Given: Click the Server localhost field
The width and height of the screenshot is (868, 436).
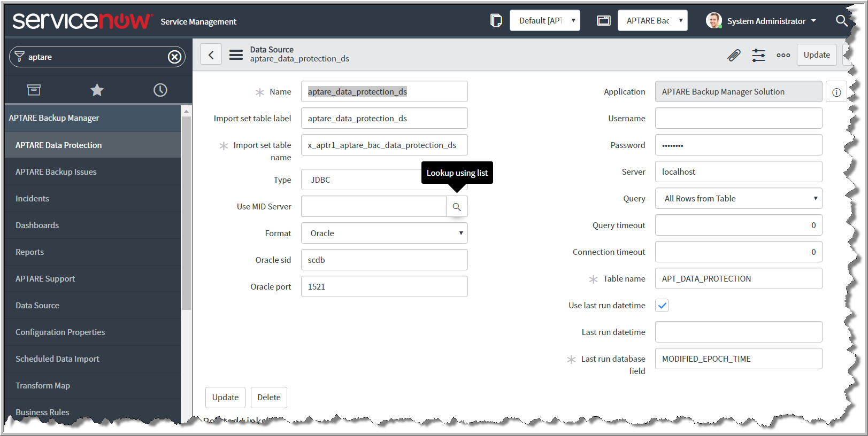Looking at the screenshot, I should pos(739,172).
